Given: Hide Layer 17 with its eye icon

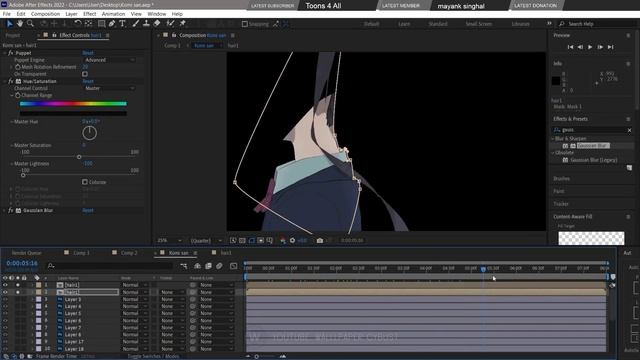Looking at the screenshot, I should click(x=5, y=342).
